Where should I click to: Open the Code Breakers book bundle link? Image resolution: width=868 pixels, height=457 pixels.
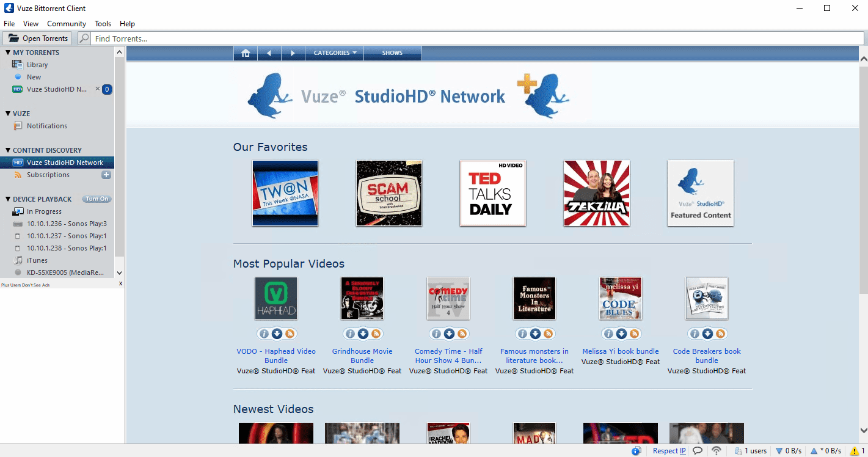(x=707, y=356)
